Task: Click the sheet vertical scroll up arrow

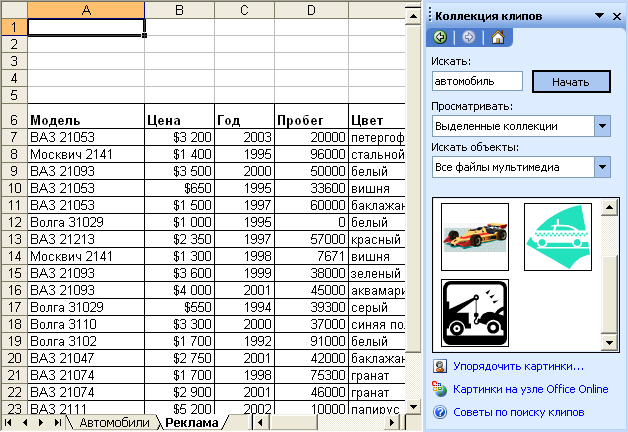Action: (413, 16)
